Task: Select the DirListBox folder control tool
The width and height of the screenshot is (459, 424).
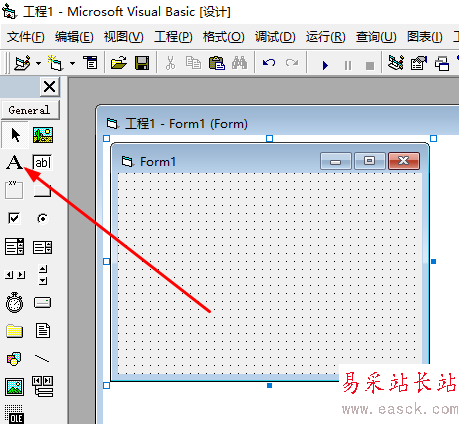Action: [15, 331]
